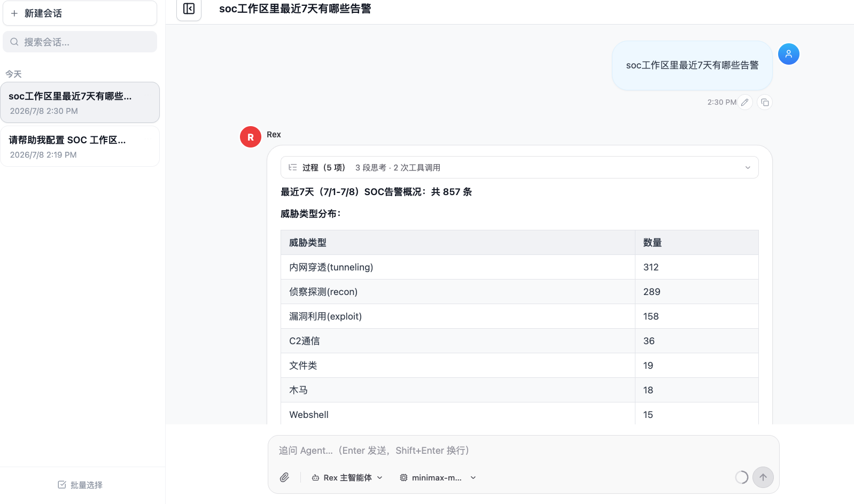Click 批量选择 batch select button
Image resolution: width=854 pixels, height=504 pixels.
click(x=80, y=485)
